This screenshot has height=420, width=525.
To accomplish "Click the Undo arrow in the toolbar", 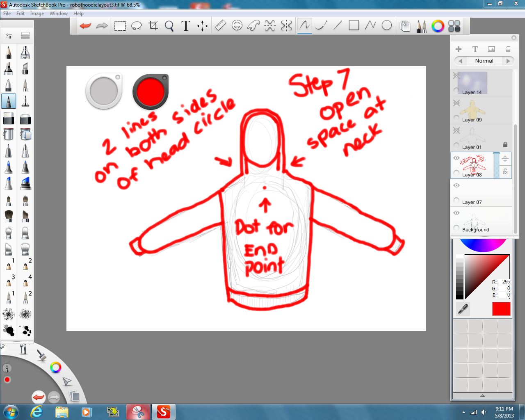I will tap(85, 25).
